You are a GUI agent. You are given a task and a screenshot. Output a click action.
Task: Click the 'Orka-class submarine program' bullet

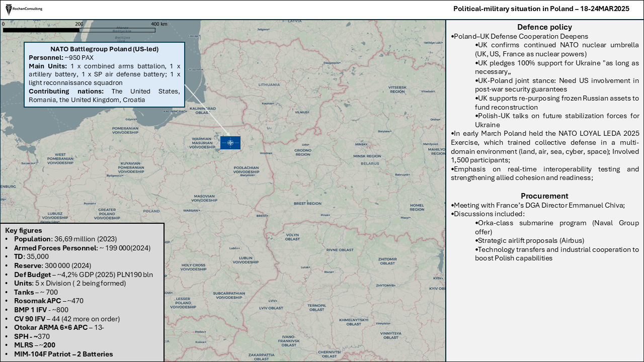[x=557, y=227]
